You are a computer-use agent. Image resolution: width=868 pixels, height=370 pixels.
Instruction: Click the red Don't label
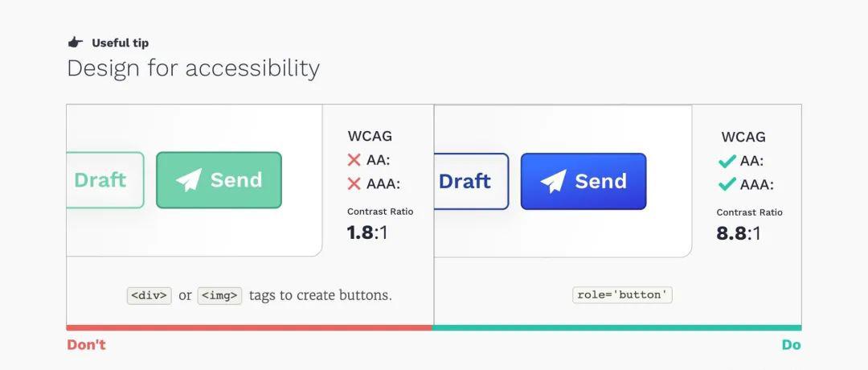click(x=86, y=344)
